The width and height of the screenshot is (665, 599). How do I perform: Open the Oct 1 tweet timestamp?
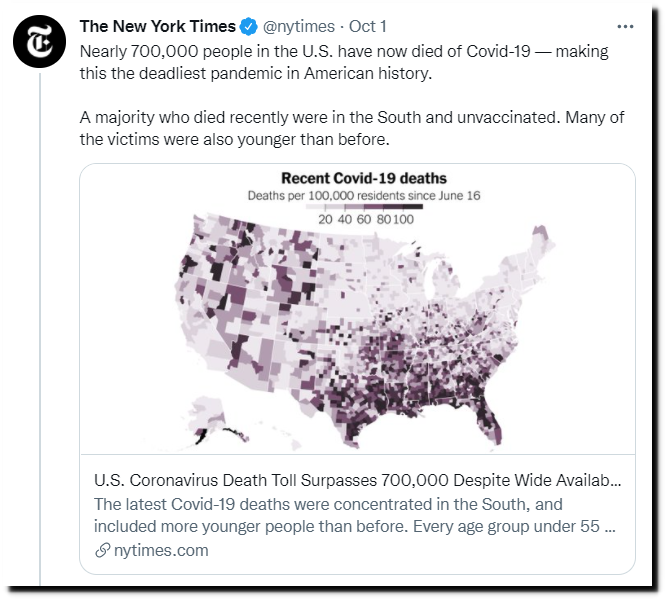click(x=368, y=26)
